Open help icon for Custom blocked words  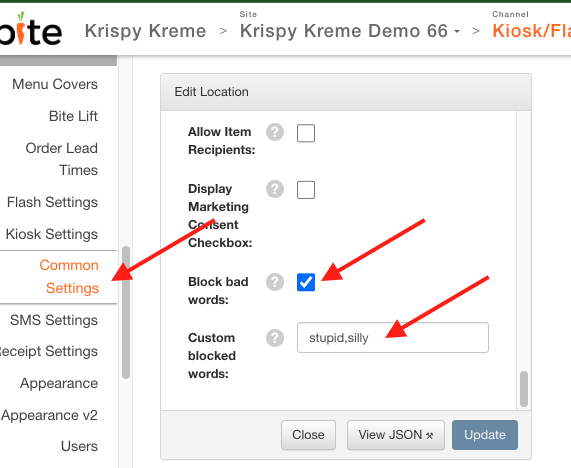point(275,338)
